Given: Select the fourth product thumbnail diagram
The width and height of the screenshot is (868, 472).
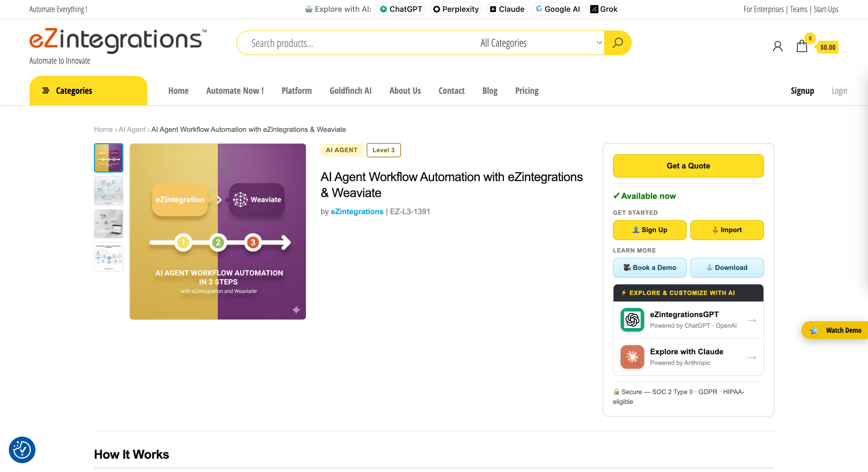Looking at the screenshot, I should pyautogui.click(x=109, y=257).
